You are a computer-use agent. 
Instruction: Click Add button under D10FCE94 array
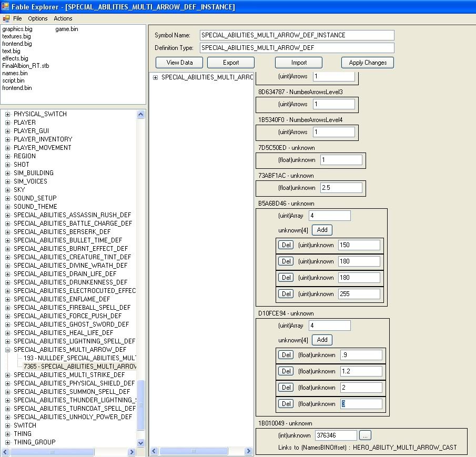pyautogui.click(x=322, y=340)
